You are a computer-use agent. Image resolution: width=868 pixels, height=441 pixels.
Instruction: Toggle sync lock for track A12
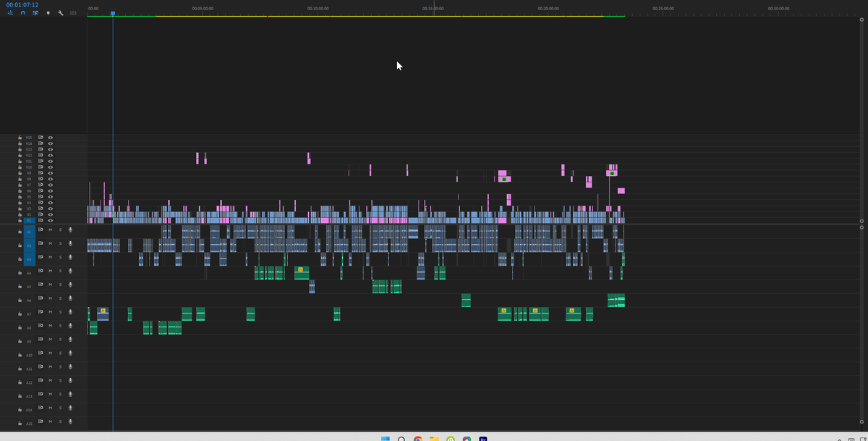point(41,379)
